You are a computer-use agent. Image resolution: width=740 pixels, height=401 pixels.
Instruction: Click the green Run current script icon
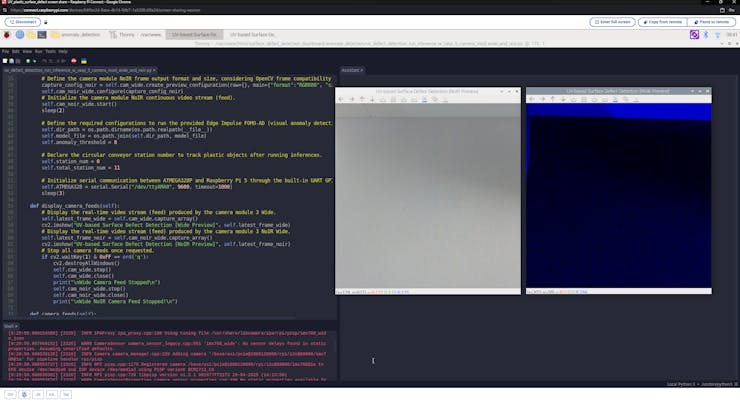point(28,61)
